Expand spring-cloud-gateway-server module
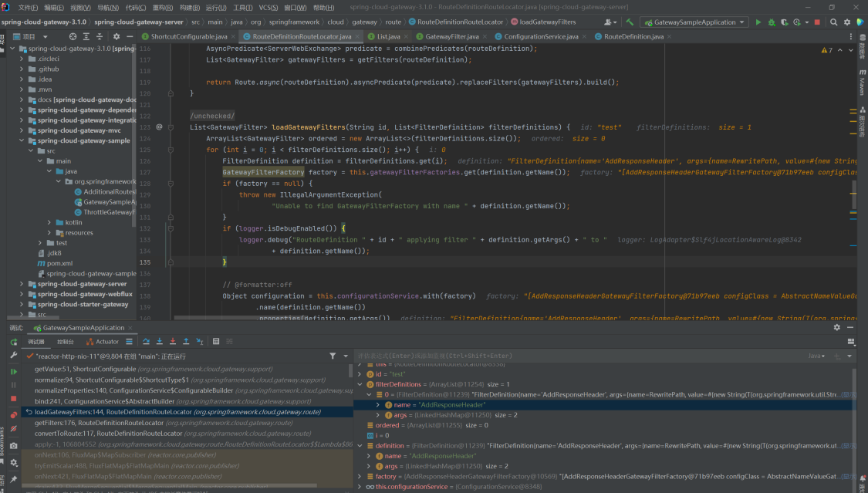868x493 pixels. 22,284
